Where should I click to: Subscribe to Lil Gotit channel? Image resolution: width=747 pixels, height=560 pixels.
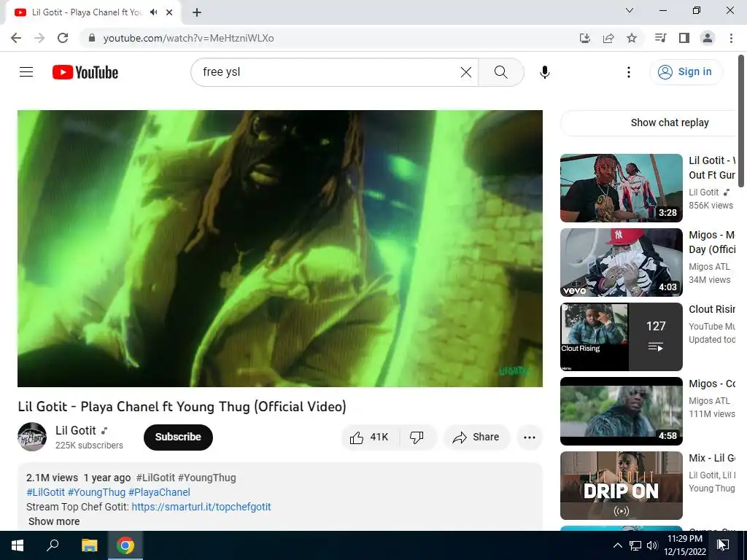pyautogui.click(x=178, y=437)
